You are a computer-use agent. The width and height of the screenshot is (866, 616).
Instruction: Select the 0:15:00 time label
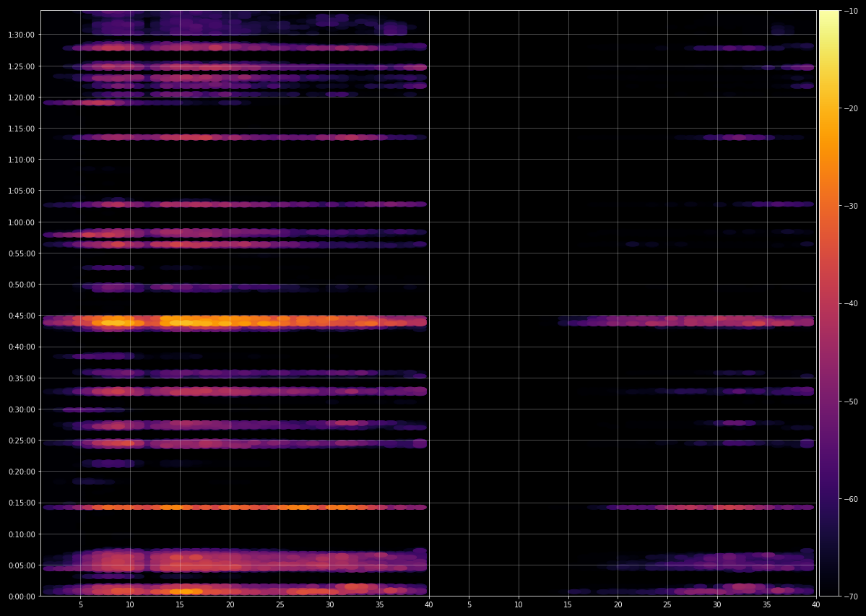point(22,503)
